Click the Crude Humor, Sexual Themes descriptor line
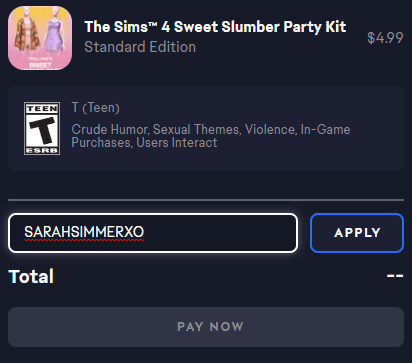 point(211,129)
